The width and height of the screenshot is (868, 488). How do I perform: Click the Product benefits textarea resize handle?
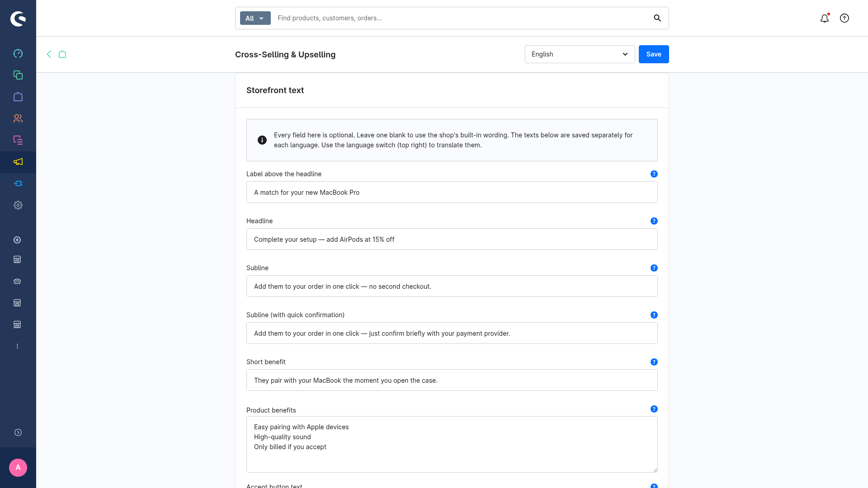click(x=655, y=469)
